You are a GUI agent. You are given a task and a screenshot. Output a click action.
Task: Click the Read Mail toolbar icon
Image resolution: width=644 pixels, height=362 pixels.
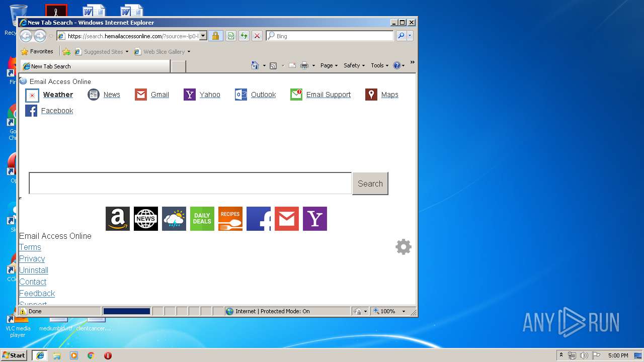[x=292, y=65]
